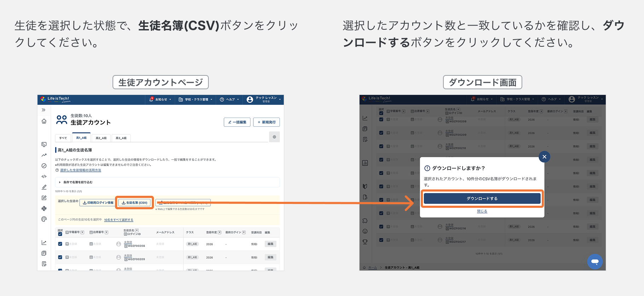The height and width of the screenshot is (296, 644).
Task: Toggle WDZF00216 checkbox on download screen
Action: click(381, 227)
